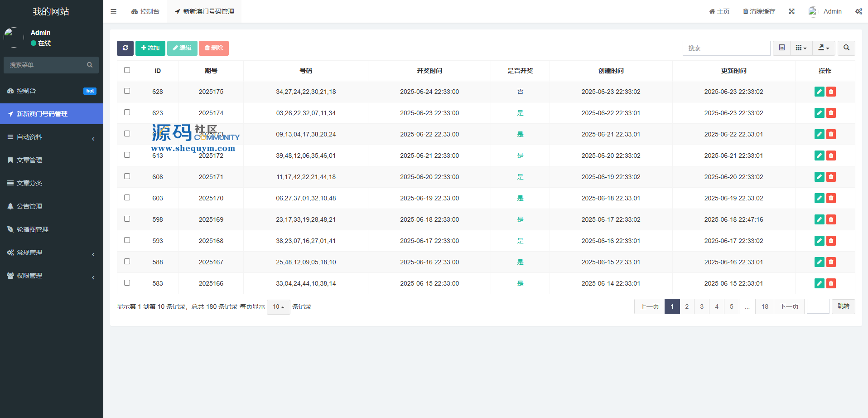The width and height of the screenshot is (868, 418).
Task: Click inside the 搜索 table search field
Action: coord(726,48)
